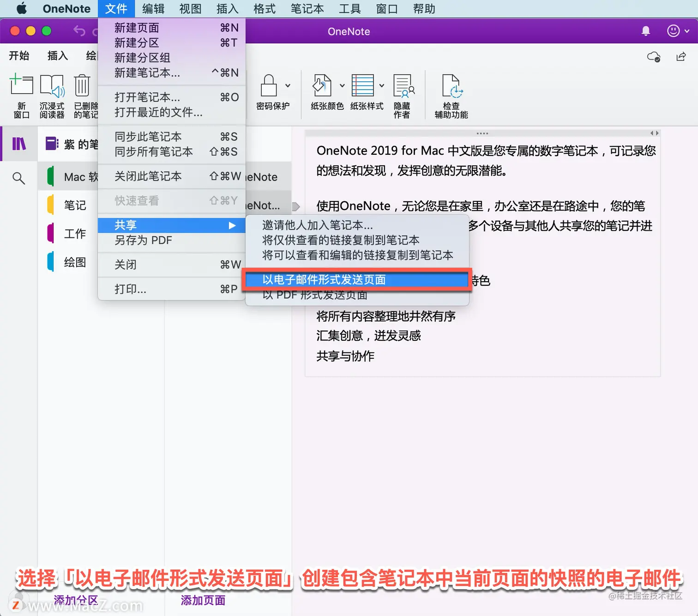Open the 视图 menu in menu bar
The width and height of the screenshot is (698, 616).
(190, 8)
